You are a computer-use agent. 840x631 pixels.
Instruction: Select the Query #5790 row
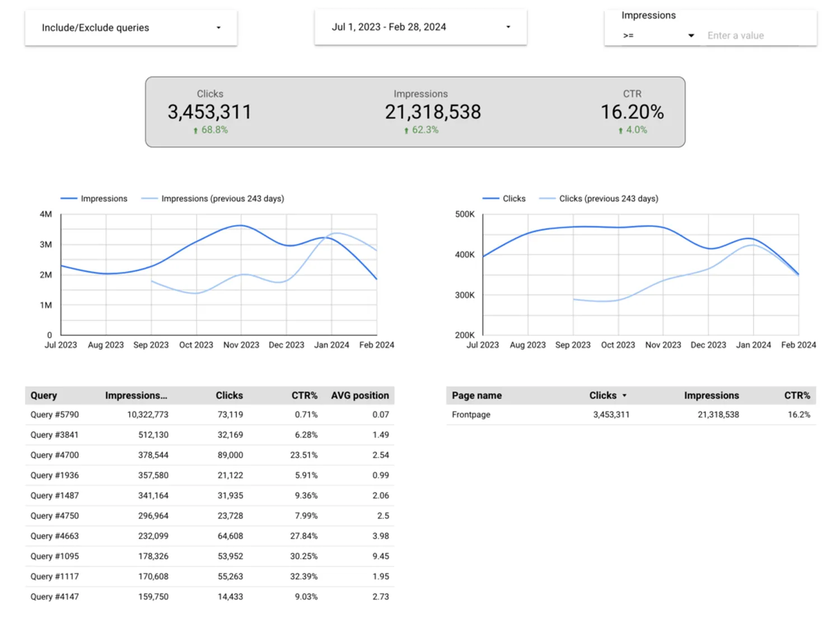(209, 415)
